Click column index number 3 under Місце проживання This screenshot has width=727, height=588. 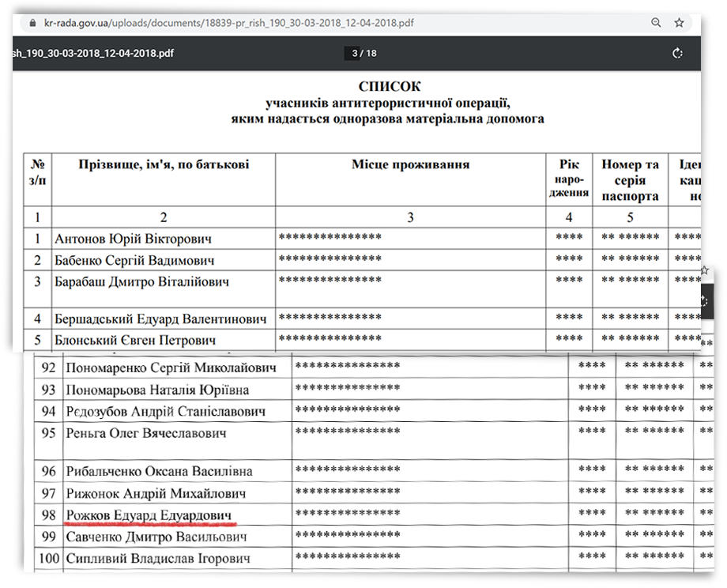(410, 217)
